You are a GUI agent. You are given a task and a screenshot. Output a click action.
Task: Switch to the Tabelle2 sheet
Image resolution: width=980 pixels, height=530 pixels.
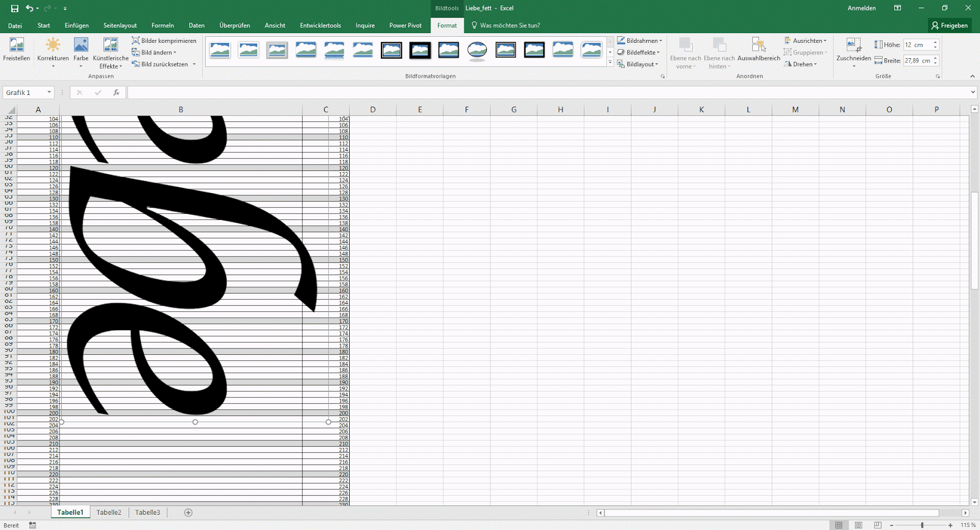[x=109, y=512]
